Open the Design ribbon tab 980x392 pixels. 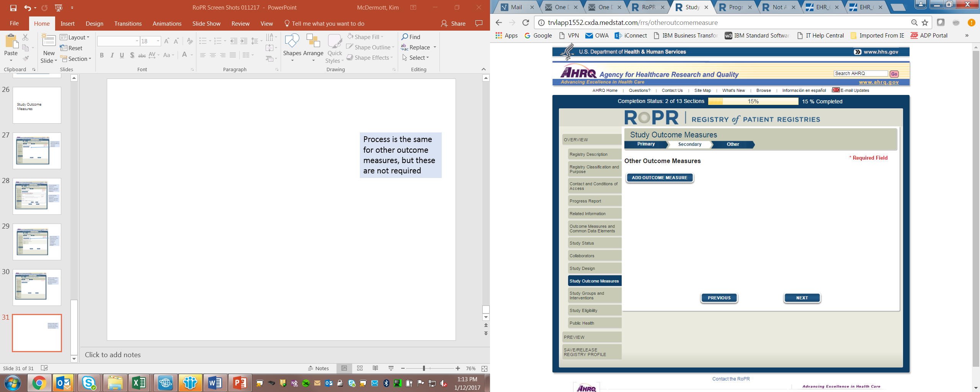coord(95,23)
